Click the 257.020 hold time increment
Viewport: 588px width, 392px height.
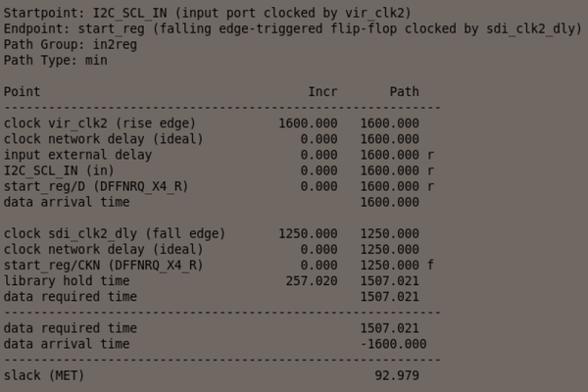pos(309,280)
